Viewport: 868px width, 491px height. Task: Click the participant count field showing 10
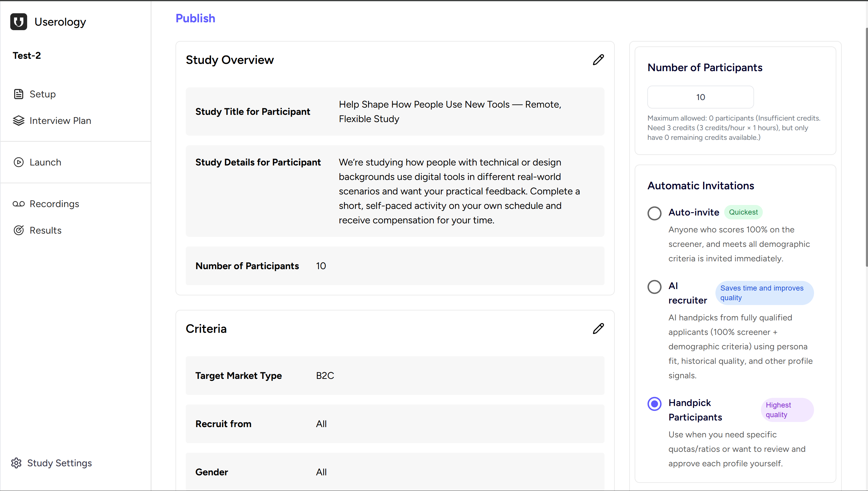700,97
